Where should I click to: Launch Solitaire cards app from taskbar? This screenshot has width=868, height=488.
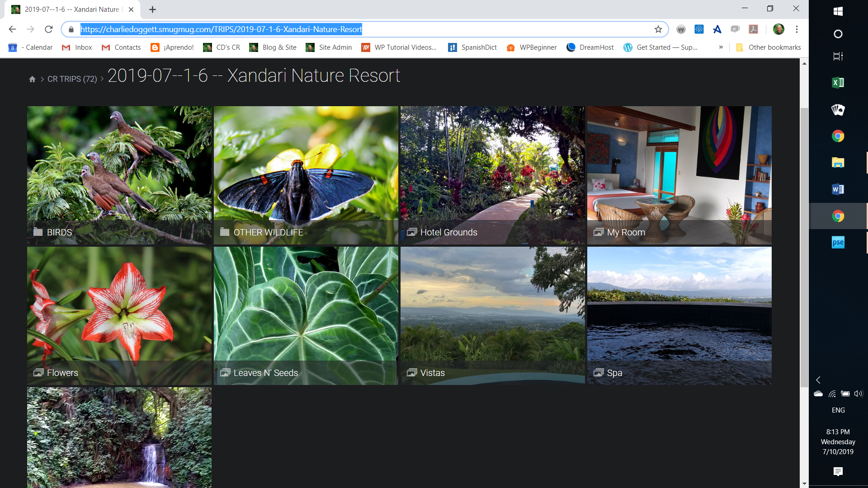click(x=838, y=109)
